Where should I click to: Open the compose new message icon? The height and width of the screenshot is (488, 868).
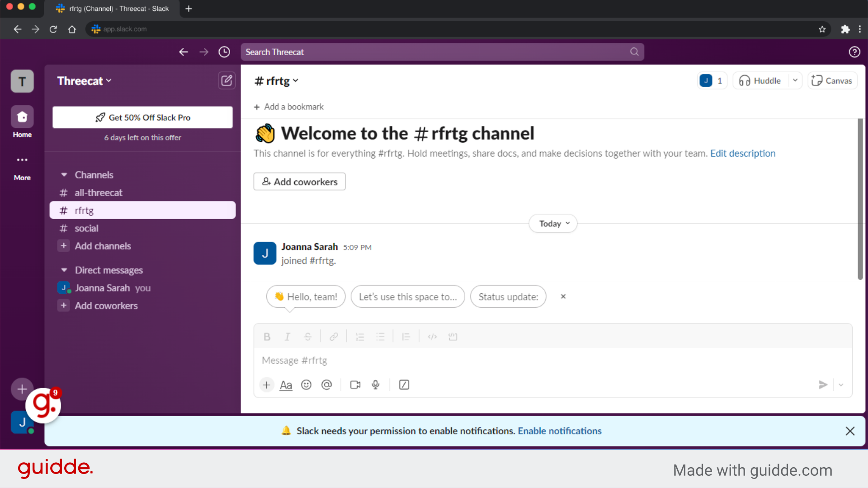click(x=226, y=80)
